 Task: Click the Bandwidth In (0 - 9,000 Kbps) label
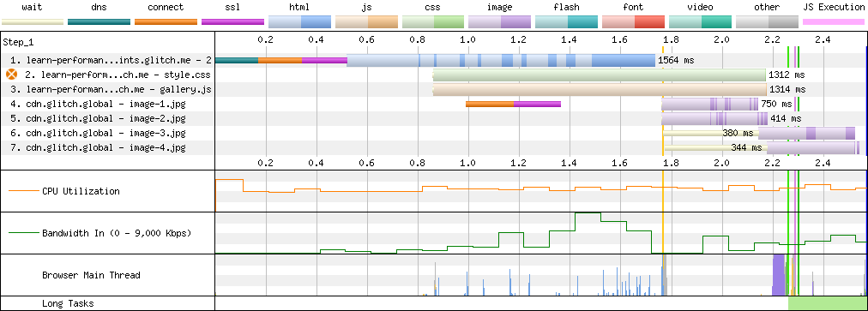(x=117, y=233)
